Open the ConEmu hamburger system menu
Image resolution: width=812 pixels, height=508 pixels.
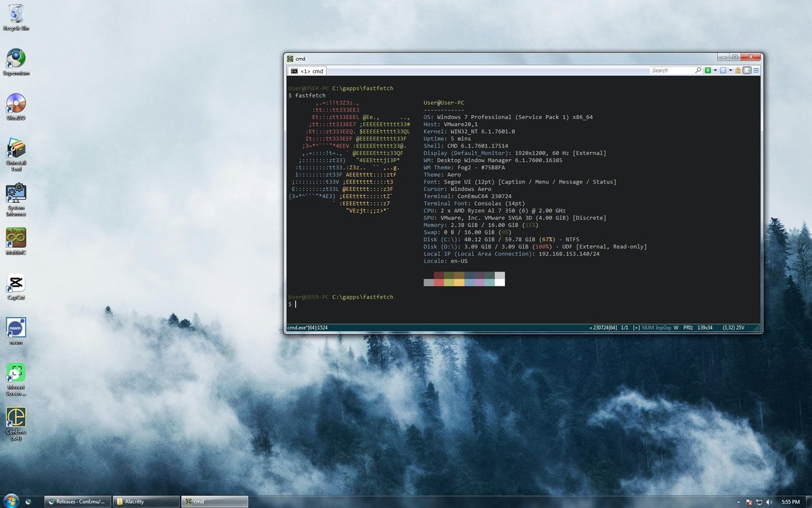(756, 70)
